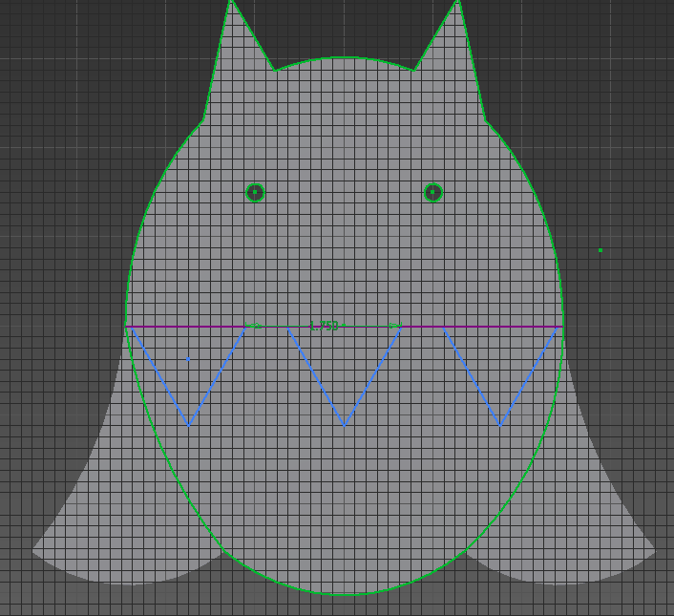Pick the isolated green point right of the body
674x616 pixels.
click(x=600, y=250)
